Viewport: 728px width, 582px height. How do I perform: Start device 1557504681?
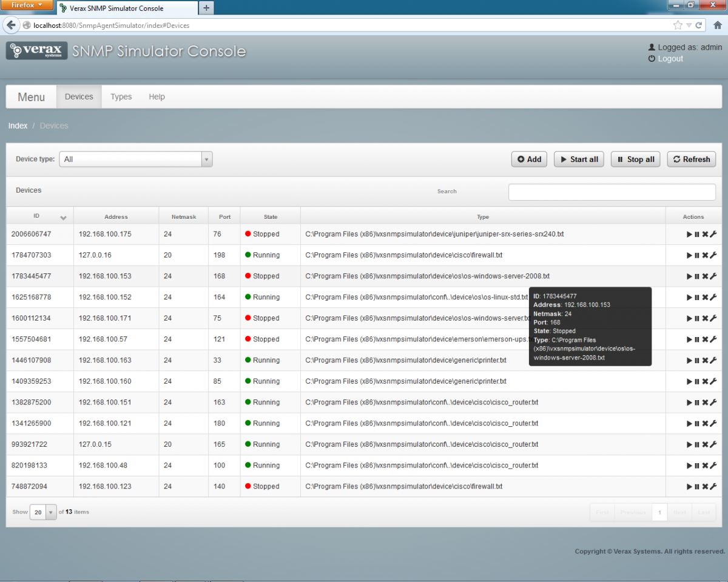click(x=689, y=339)
